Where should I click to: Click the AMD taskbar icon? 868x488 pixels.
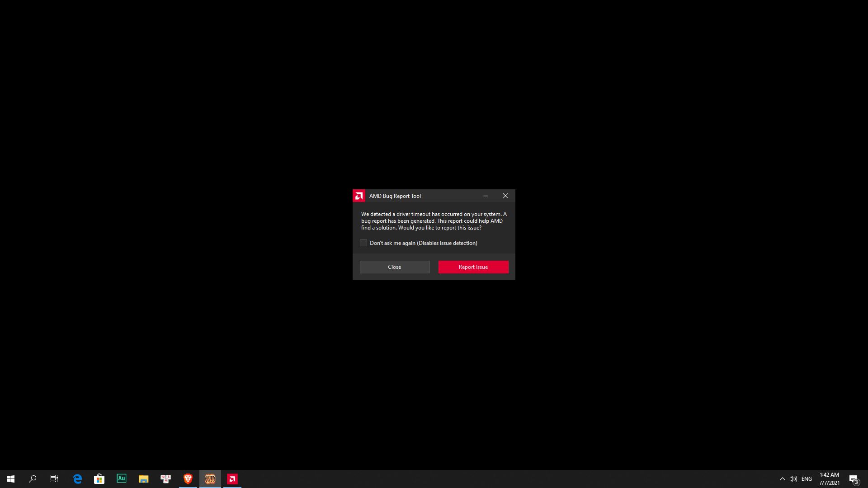(232, 479)
